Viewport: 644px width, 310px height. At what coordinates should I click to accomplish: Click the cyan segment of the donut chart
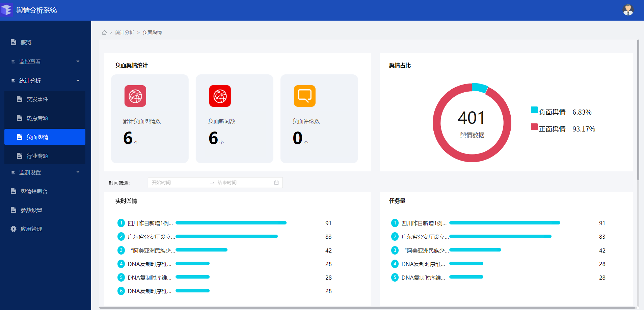tap(480, 87)
